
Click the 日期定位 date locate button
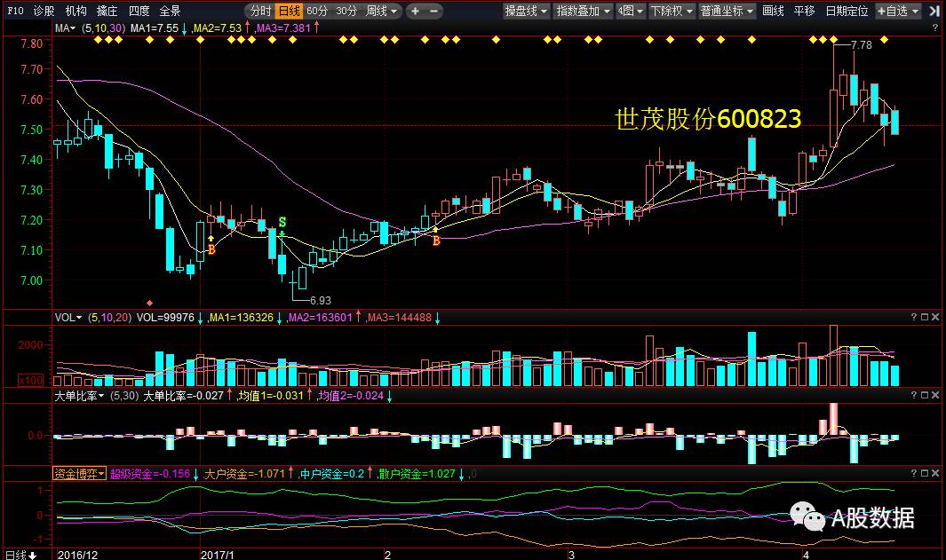(x=847, y=11)
